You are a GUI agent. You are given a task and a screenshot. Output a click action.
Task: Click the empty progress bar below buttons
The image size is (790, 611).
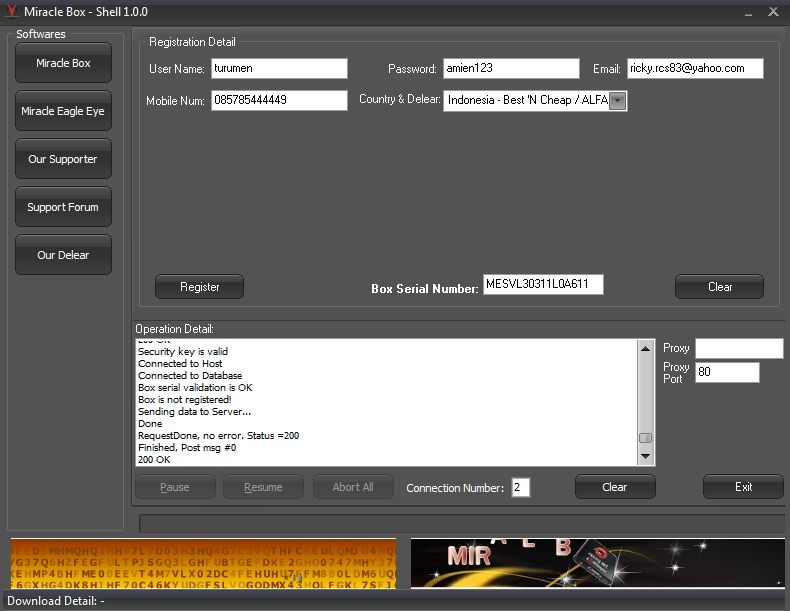[462, 523]
